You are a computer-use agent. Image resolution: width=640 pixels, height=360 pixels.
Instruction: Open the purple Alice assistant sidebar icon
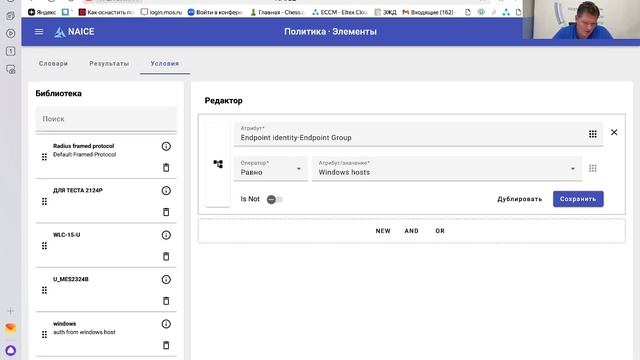pyautogui.click(x=11, y=350)
